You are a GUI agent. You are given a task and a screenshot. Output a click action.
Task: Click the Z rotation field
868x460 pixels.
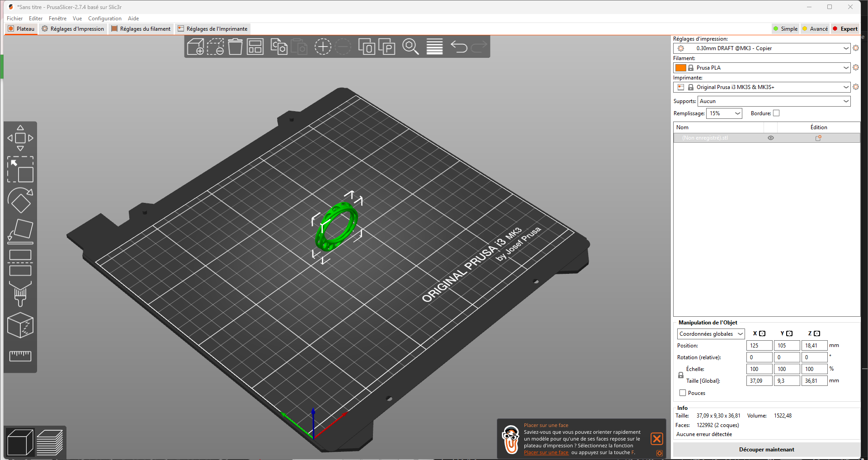814,357
